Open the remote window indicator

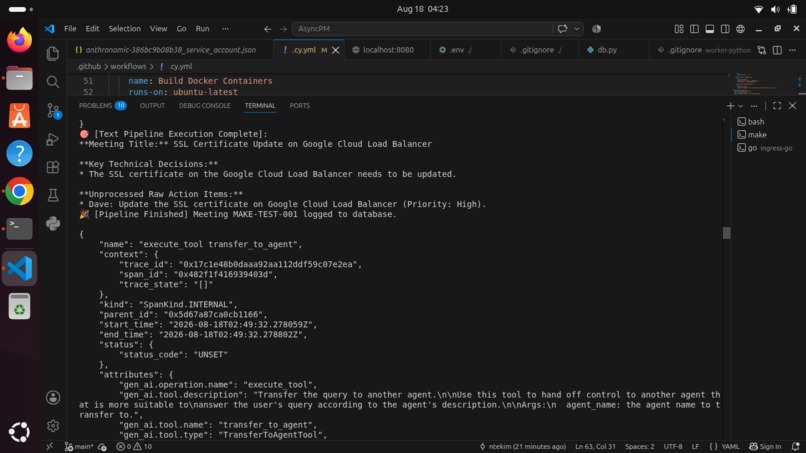(49, 446)
